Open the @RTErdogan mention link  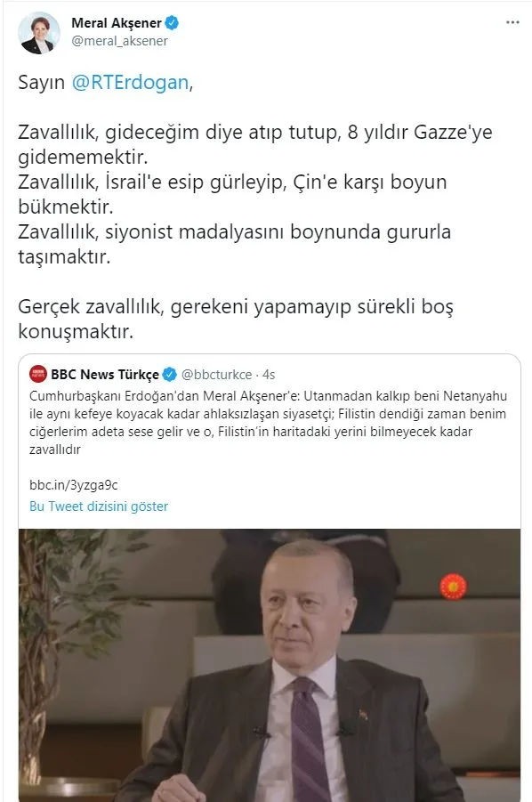130,83
